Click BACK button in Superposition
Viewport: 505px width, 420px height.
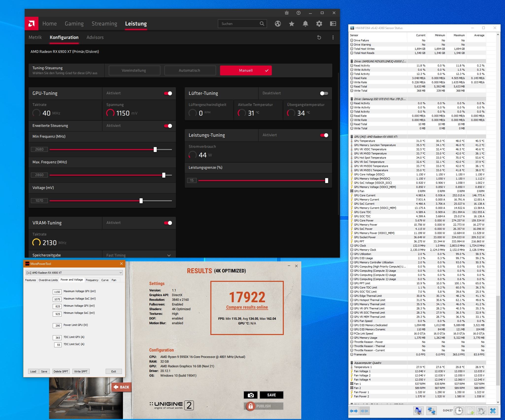(121, 387)
